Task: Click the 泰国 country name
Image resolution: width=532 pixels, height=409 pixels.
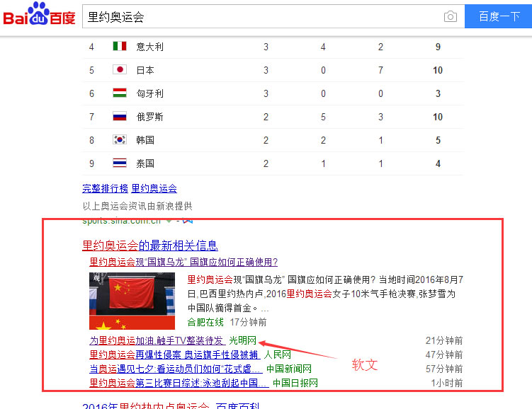Action: click(145, 163)
